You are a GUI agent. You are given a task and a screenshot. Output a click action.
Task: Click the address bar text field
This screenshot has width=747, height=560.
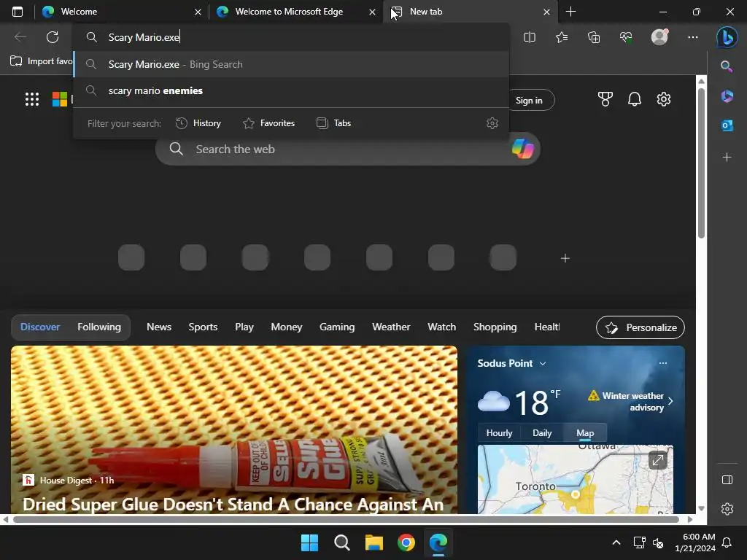coord(292,37)
